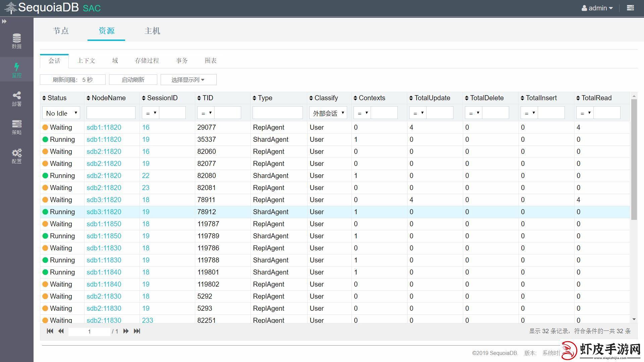The width and height of the screenshot is (644, 362).
Task: Sort by TotalUpdate column arrows
Action: coord(411,98)
